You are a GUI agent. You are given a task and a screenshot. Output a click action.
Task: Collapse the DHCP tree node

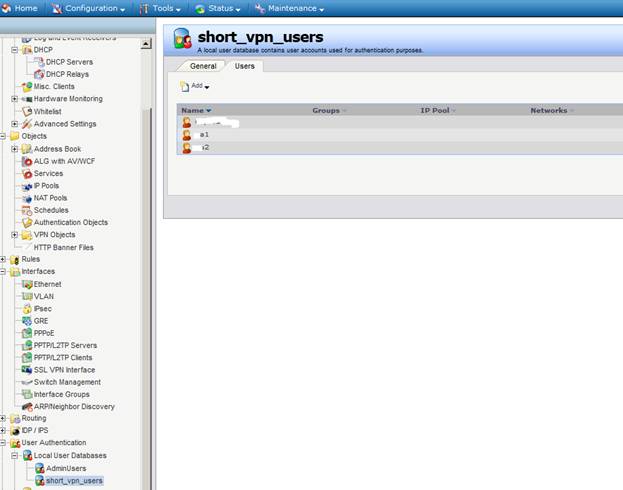pos(15,50)
